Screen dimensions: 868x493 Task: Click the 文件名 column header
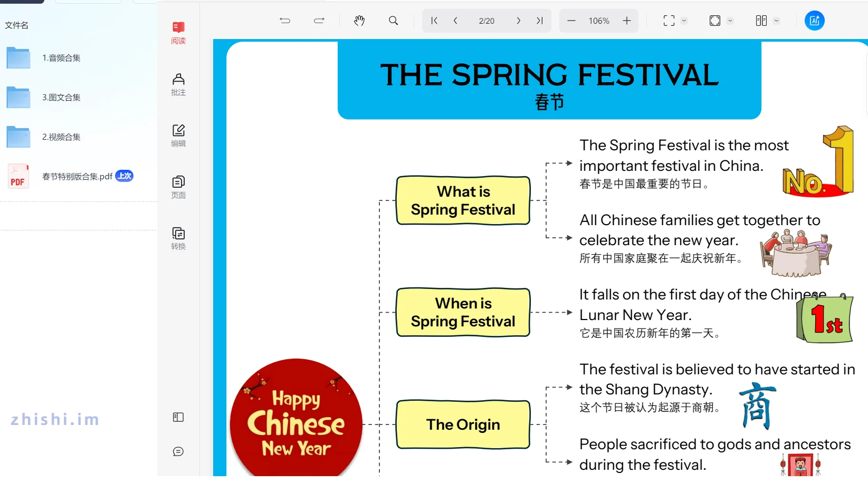pos(17,25)
